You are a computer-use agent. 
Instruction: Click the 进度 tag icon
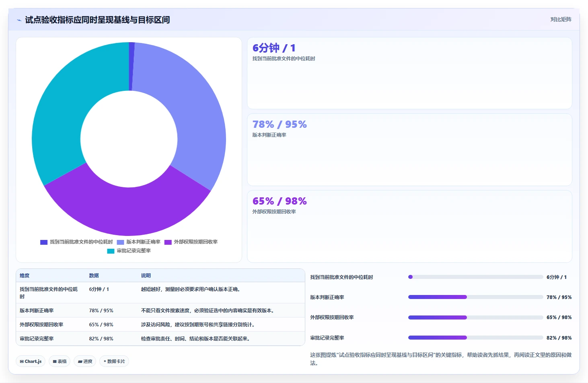point(80,362)
